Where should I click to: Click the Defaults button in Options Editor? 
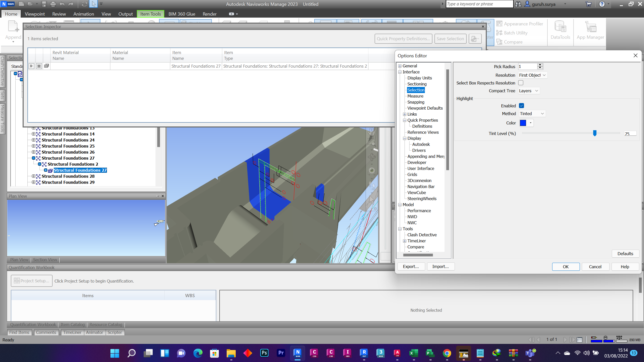pos(625,254)
